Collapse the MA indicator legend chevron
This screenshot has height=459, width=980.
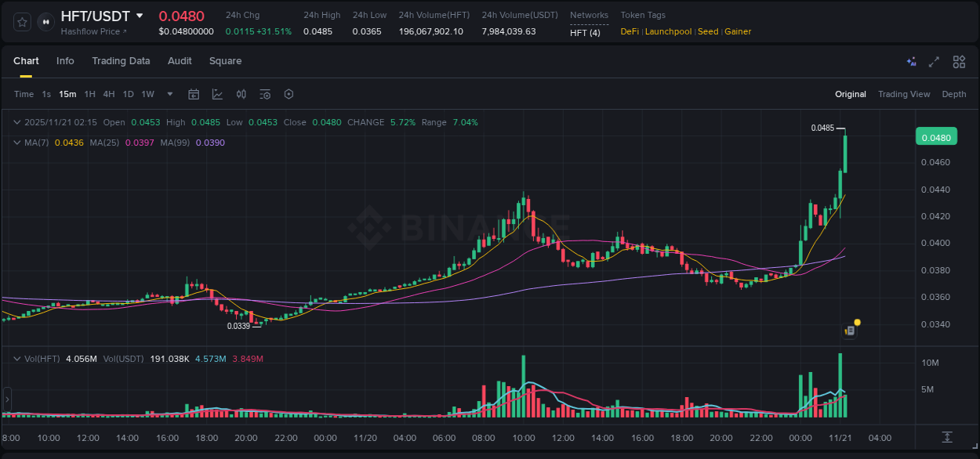click(17, 143)
